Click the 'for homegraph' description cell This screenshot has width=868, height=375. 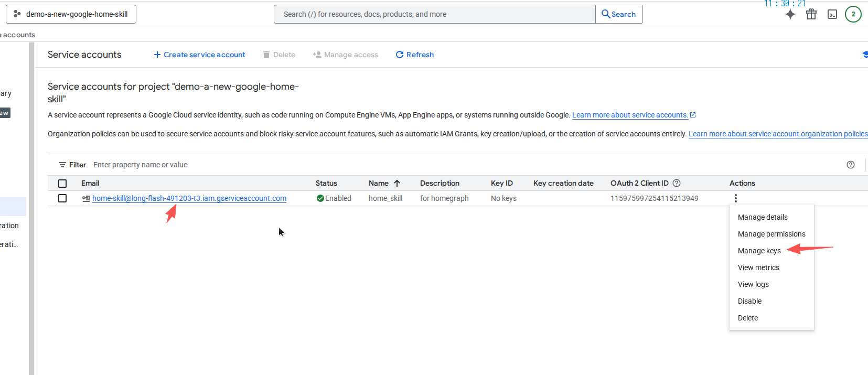coord(444,198)
